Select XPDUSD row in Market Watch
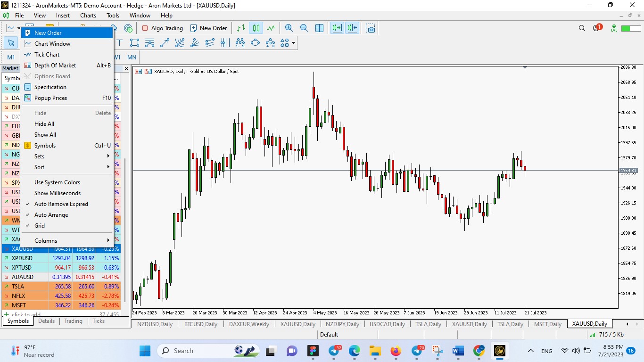 61,258
